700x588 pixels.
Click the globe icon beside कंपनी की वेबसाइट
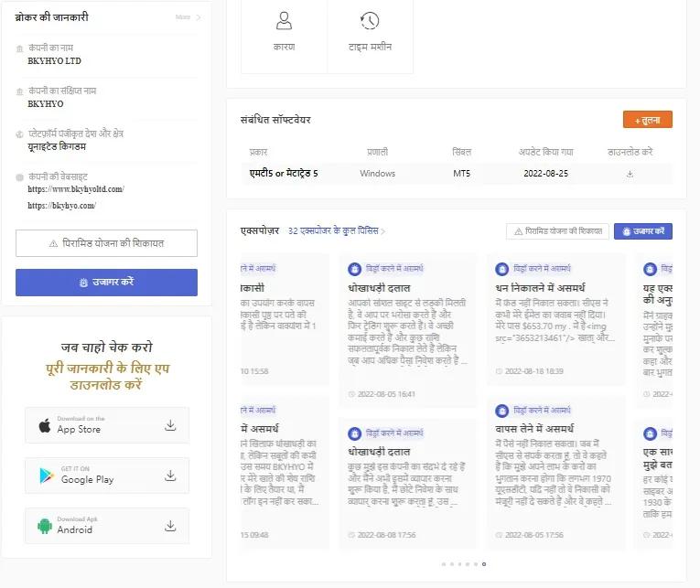point(19,177)
